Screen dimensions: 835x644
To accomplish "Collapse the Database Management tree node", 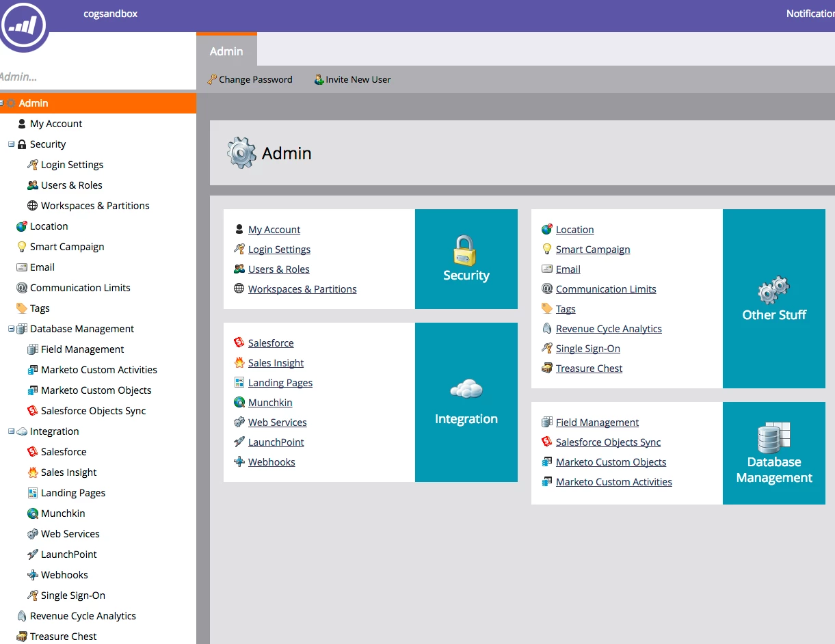I will (x=11, y=329).
